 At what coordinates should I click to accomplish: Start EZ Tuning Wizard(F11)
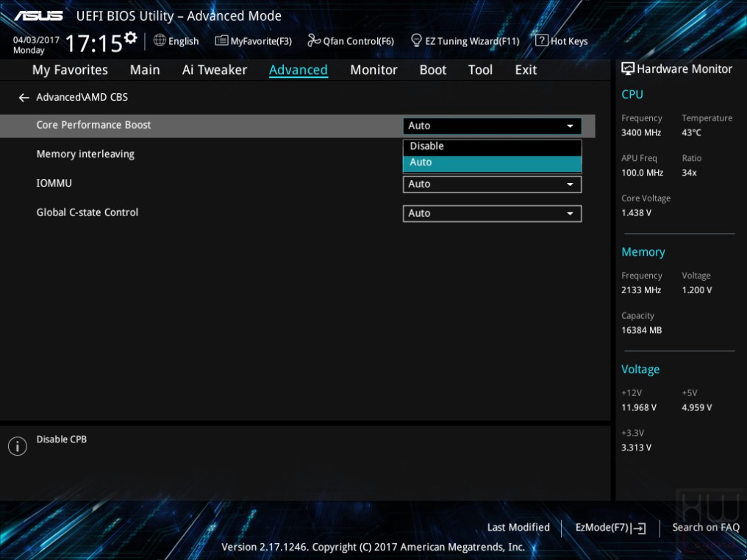(472, 41)
